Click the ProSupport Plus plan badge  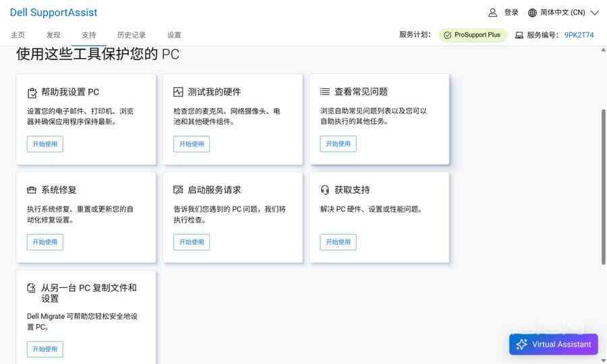tap(473, 35)
